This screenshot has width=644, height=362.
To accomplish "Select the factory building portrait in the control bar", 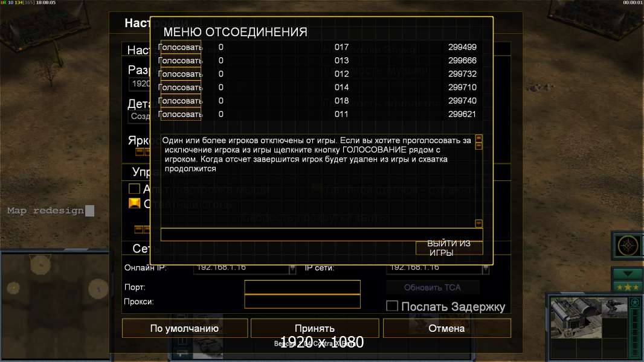I will (x=575, y=318).
